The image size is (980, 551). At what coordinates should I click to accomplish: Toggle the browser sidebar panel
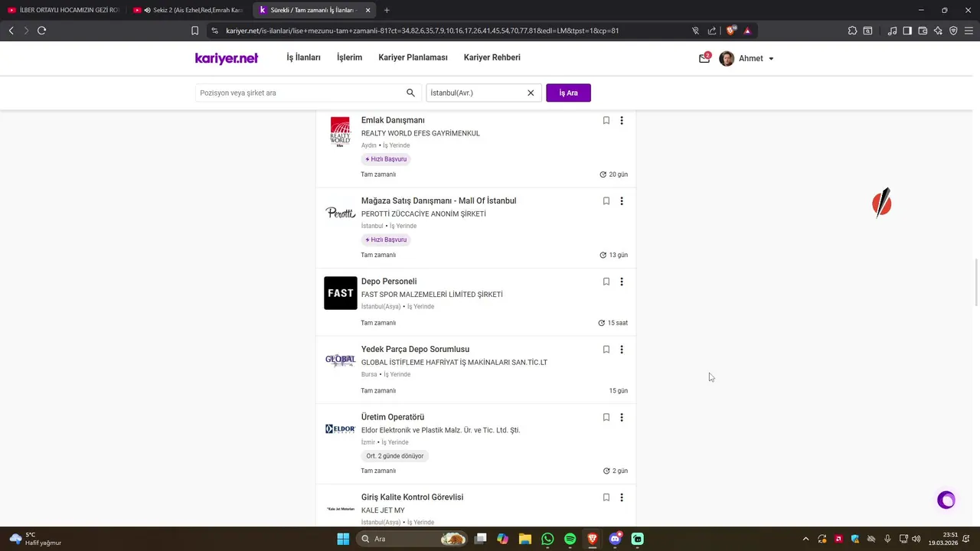coord(907,31)
